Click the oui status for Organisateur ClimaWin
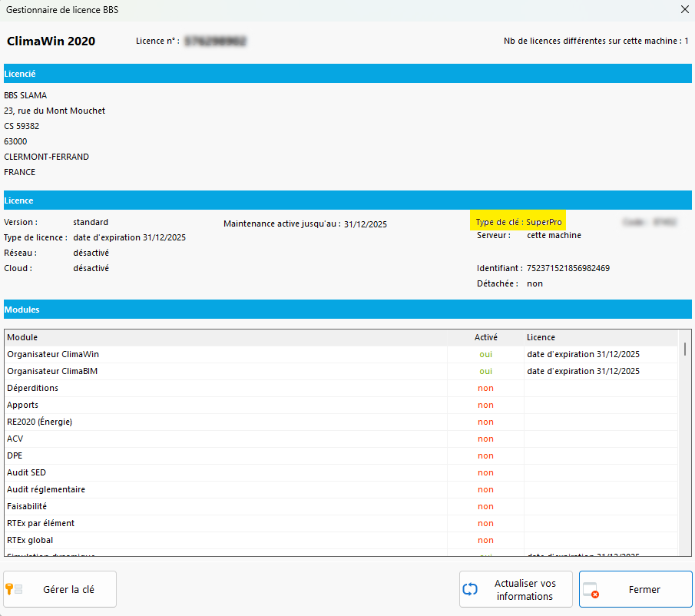This screenshot has width=695, height=616. 486,354
